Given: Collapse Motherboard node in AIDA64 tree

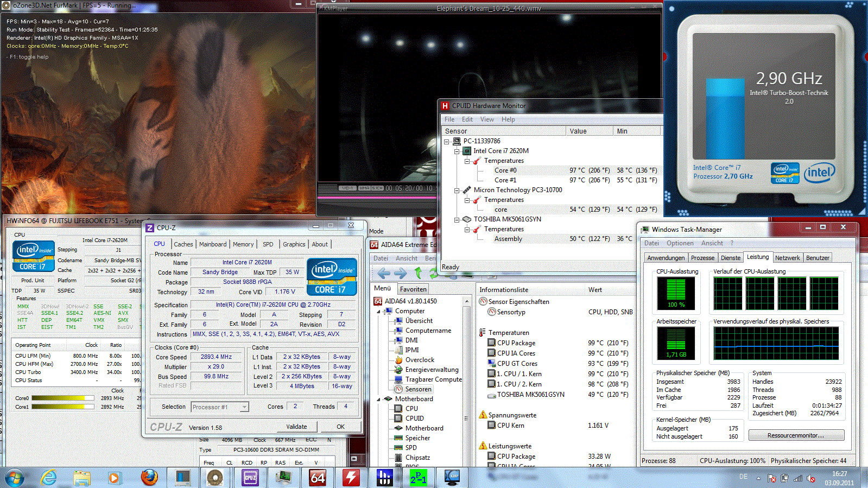Looking at the screenshot, I should click(379, 400).
